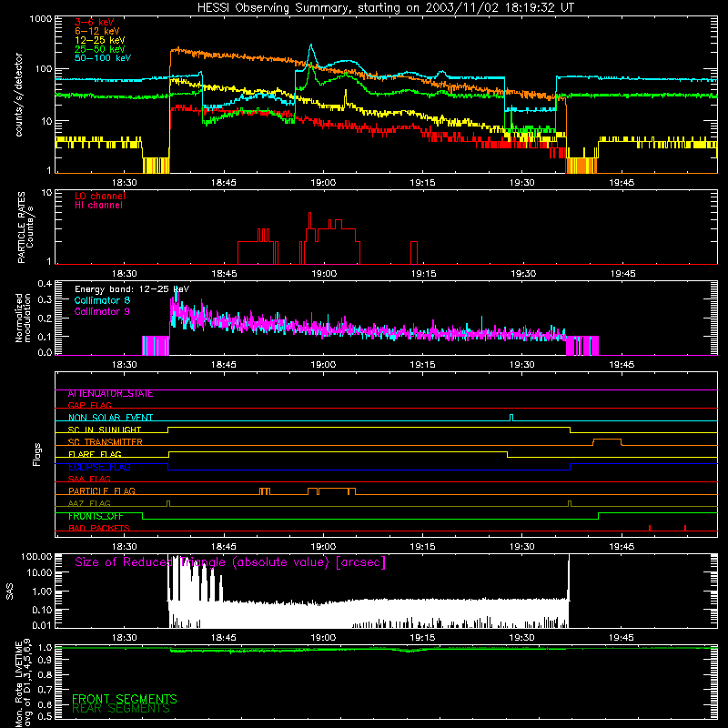This screenshot has width=728, height=728.
Task: Click the 'PARTICLE RATES Counts/s' axis label
Action: tap(25, 227)
